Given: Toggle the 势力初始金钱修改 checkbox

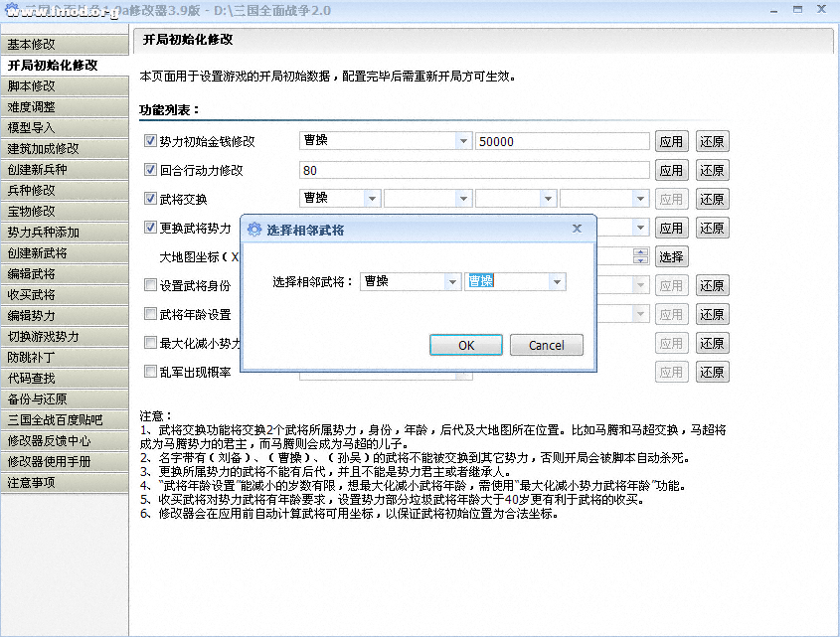Looking at the screenshot, I should click(x=151, y=141).
